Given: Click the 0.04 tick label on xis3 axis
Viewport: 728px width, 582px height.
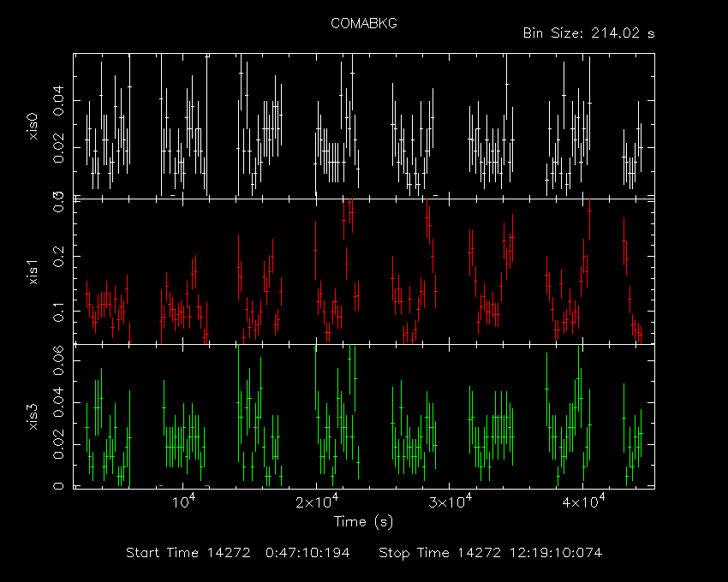Looking at the screenshot, I should [x=58, y=402].
